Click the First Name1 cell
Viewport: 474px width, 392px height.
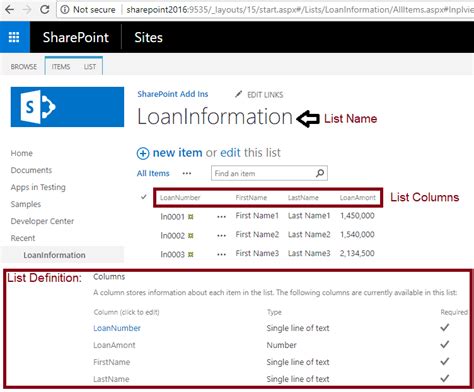click(x=257, y=216)
